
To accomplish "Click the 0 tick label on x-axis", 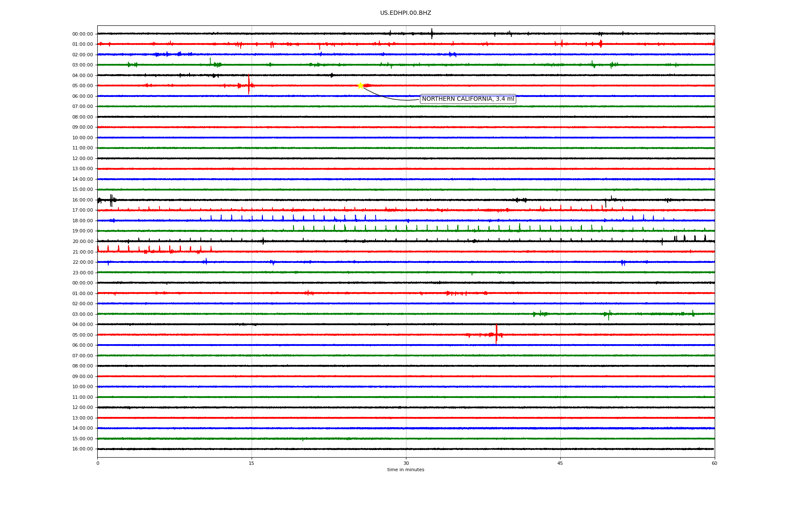I will [x=98, y=463].
